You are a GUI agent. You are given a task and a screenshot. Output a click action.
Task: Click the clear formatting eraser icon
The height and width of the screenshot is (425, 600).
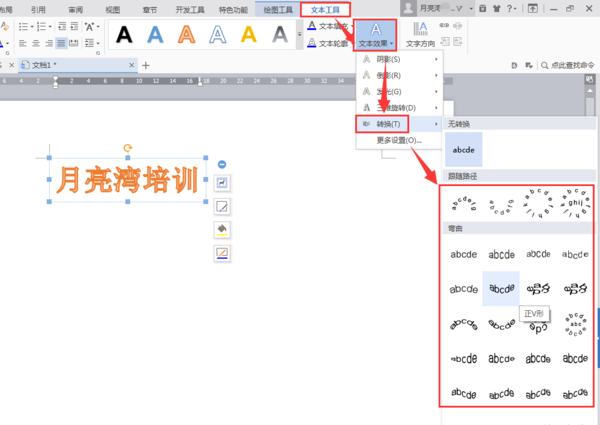(x=5, y=26)
